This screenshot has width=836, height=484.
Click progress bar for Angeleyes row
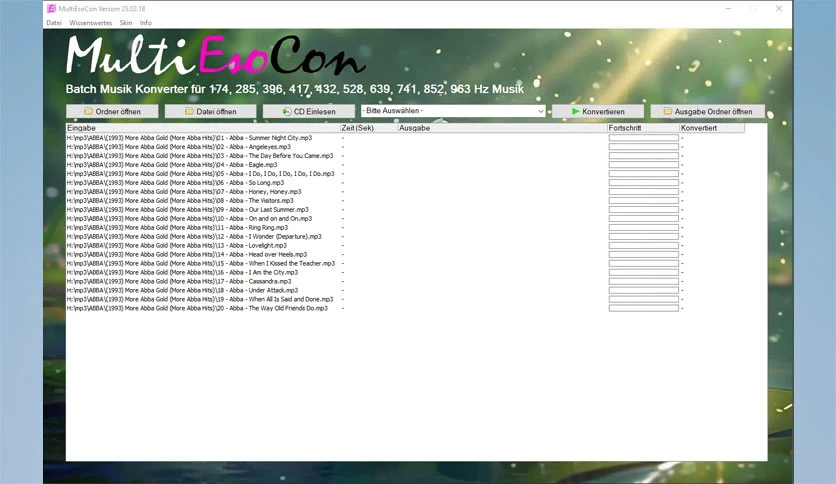point(644,147)
